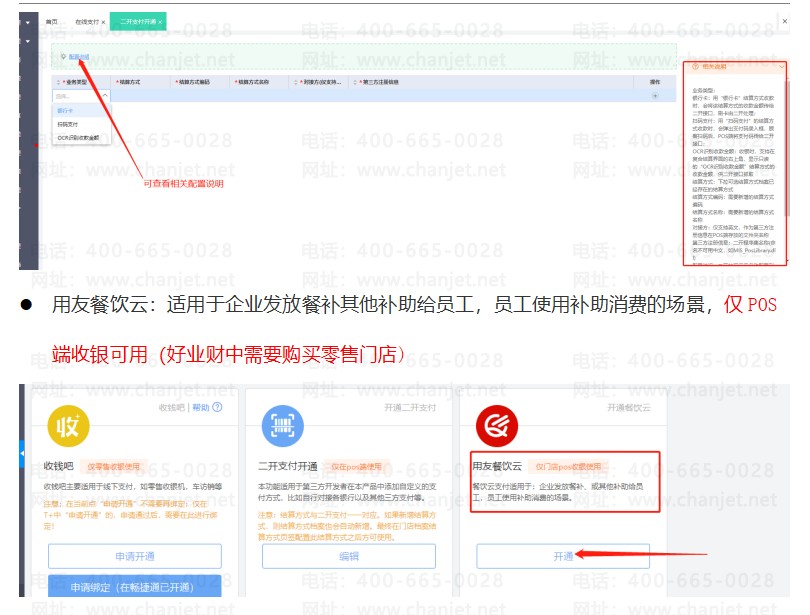
Task: Close the 二开支付开通 tab with its x
Action: pyautogui.click(x=160, y=22)
